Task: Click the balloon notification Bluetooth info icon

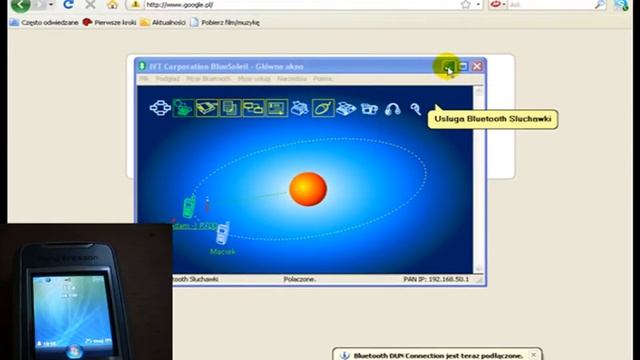Action: pos(345,356)
